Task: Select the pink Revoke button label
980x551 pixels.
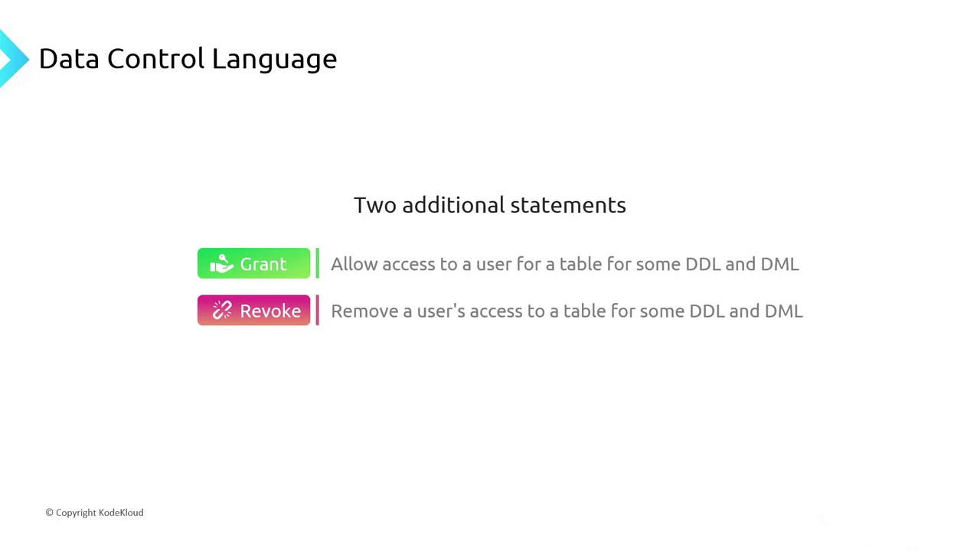Action: [x=269, y=311]
